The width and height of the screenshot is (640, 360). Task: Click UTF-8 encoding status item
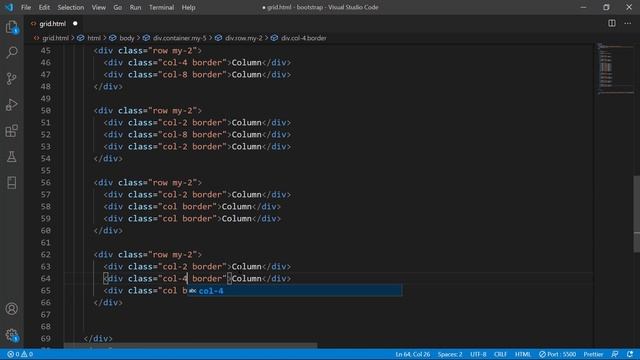click(x=478, y=354)
